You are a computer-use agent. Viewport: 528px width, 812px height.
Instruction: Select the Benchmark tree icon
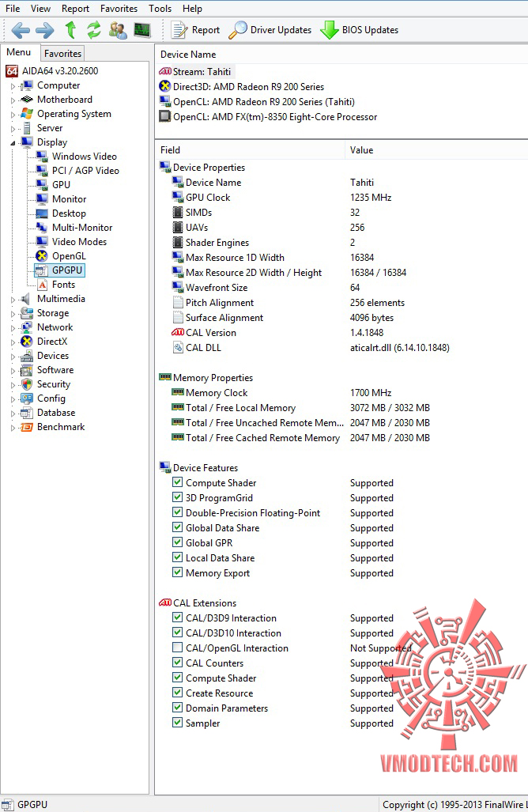tap(27, 427)
